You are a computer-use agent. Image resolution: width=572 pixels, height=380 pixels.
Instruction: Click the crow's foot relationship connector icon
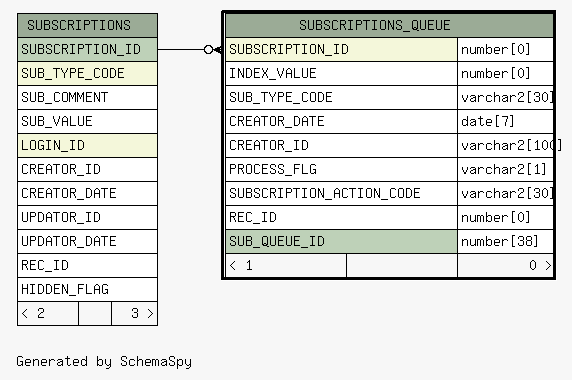(213, 49)
